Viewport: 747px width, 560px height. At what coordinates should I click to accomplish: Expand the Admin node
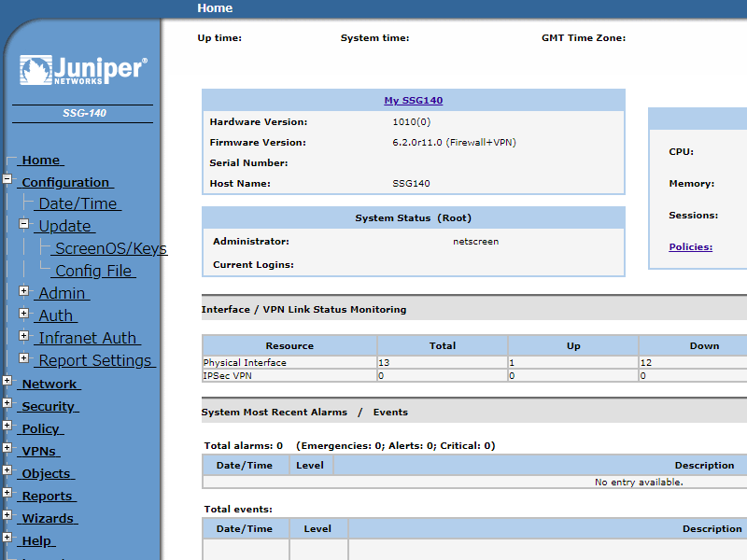24,290
